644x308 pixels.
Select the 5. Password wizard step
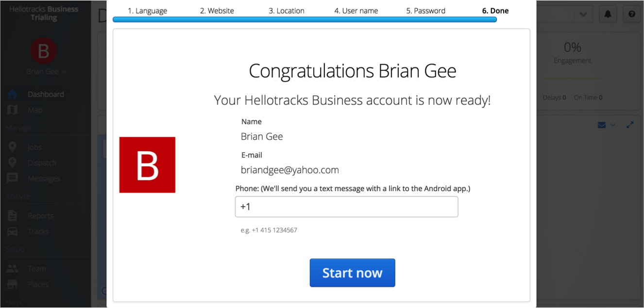click(x=425, y=11)
